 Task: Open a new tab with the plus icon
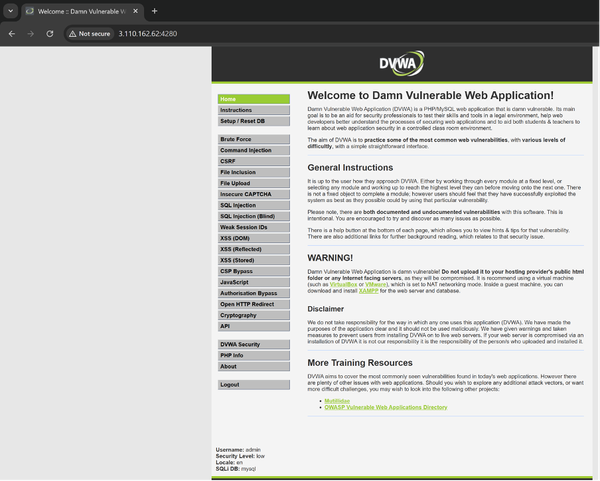coord(154,11)
